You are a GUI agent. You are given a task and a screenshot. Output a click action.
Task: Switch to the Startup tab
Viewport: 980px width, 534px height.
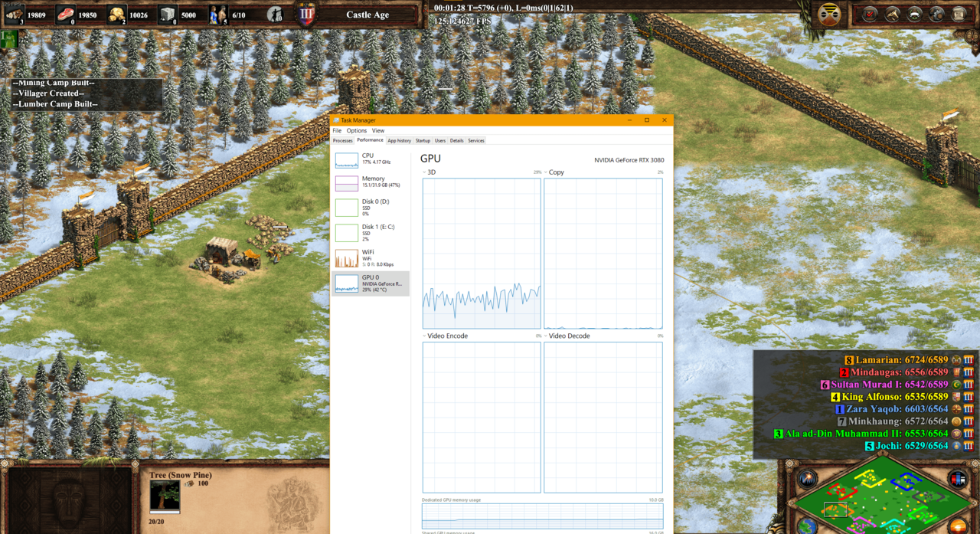tap(423, 141)
